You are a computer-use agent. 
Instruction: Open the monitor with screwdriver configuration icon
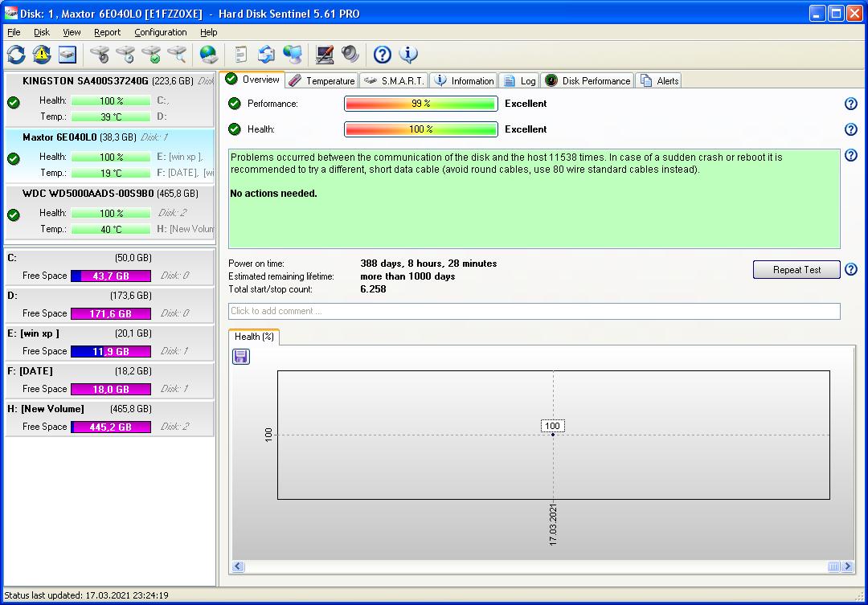[325, 55]
